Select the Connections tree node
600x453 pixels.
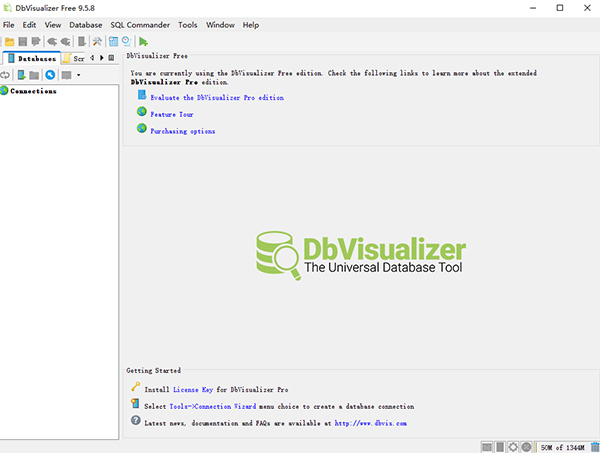(33, 91)
